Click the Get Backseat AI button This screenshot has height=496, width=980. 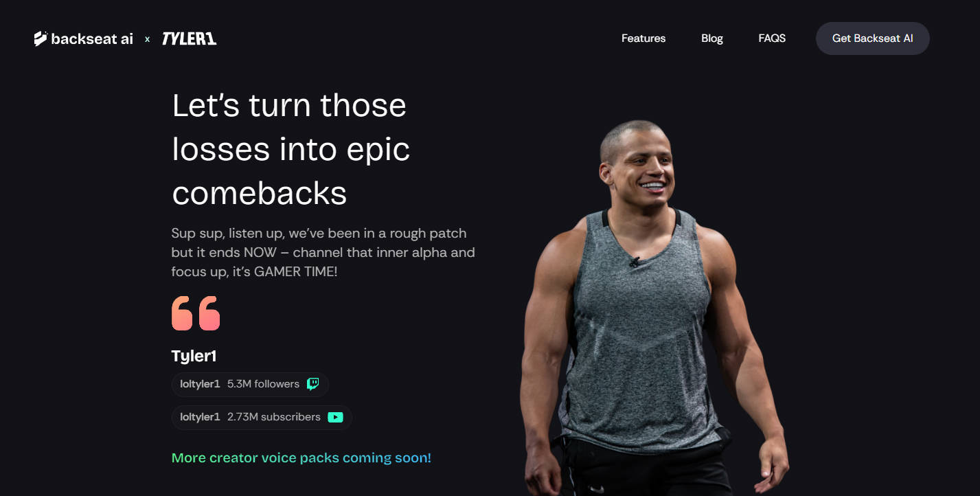(x=873, y=38)
